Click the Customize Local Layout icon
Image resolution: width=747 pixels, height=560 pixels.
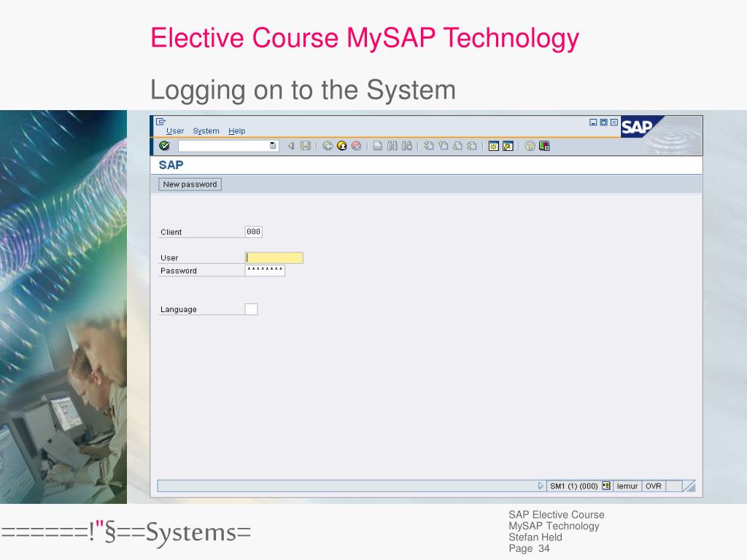tap(544, 146)
